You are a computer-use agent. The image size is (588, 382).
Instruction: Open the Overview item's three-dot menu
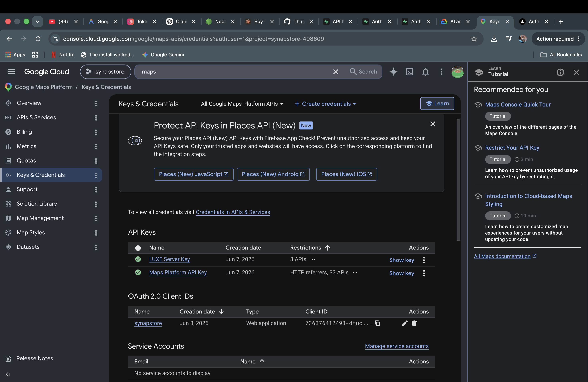[96, 103]
